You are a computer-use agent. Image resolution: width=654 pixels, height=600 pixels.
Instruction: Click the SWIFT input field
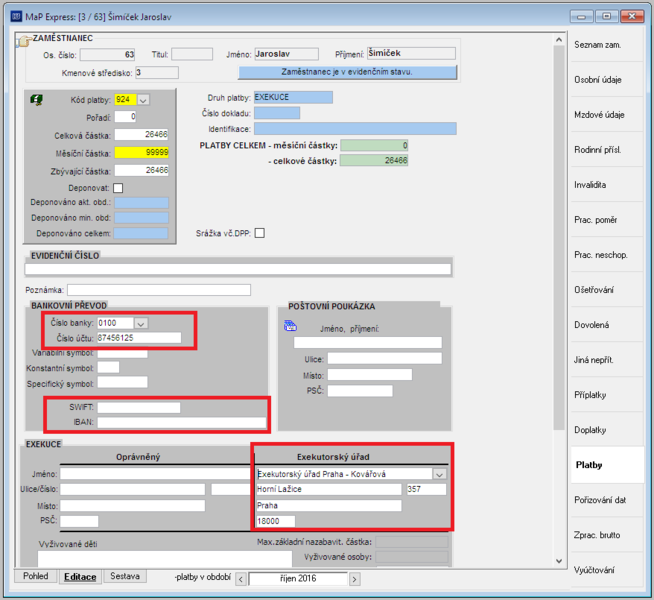139,407
